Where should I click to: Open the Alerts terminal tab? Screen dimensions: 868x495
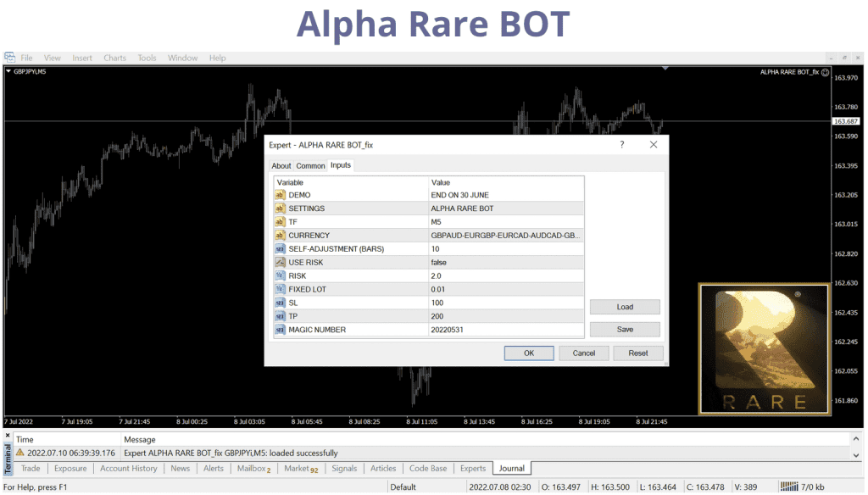(x=213, y=469)
